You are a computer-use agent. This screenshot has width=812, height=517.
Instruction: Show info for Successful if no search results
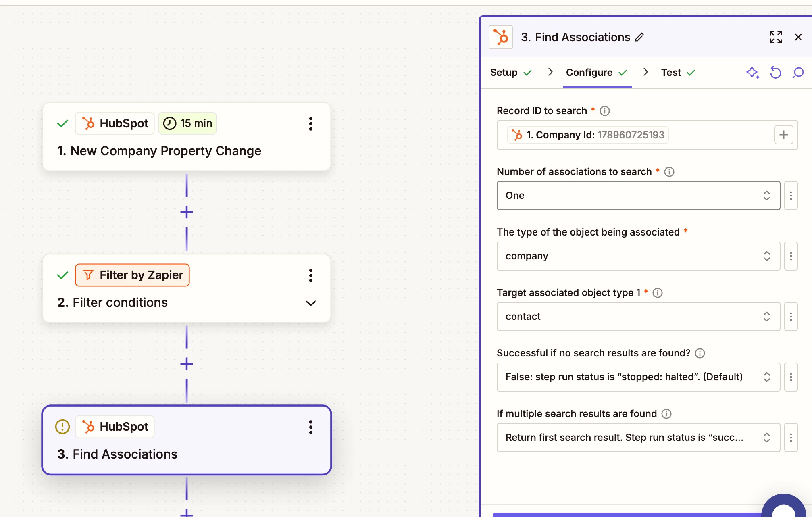tap(700, 353)
